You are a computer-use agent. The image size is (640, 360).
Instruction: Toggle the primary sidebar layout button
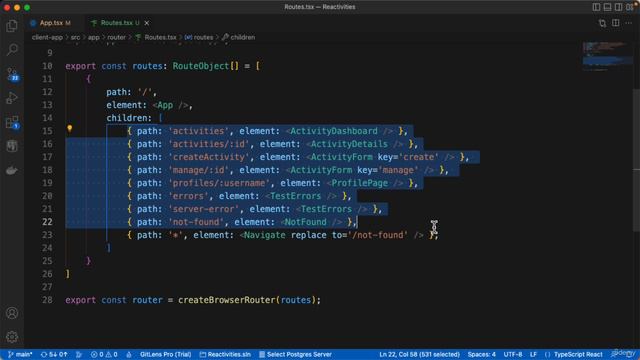click(x=596, y=7)
